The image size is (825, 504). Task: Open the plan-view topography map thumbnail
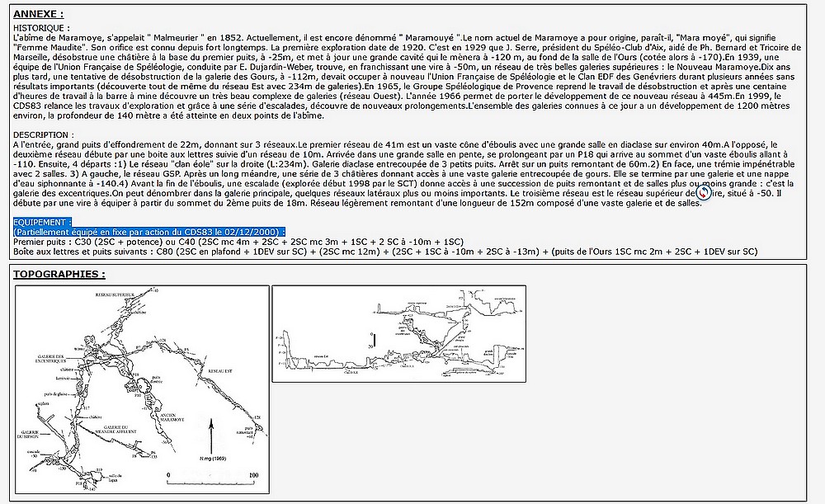pyautogui.click(x=142, y=389)
